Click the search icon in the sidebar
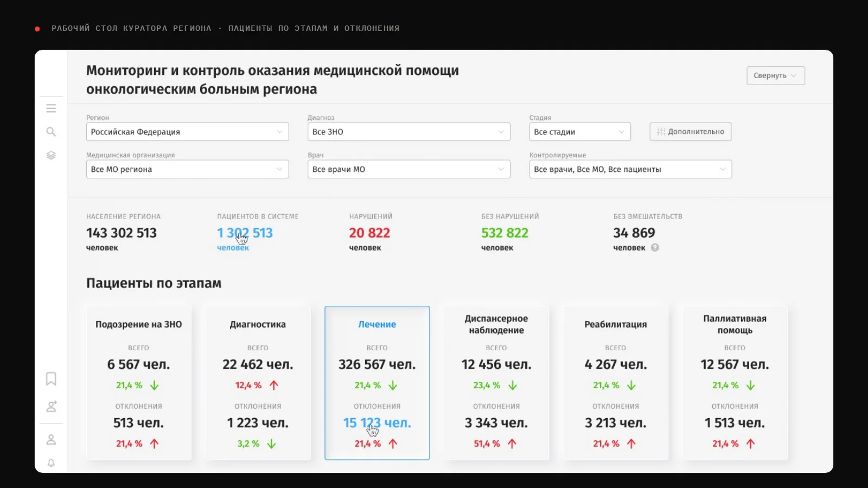Screen dimensions: 868x488 [x=51, y=132]
